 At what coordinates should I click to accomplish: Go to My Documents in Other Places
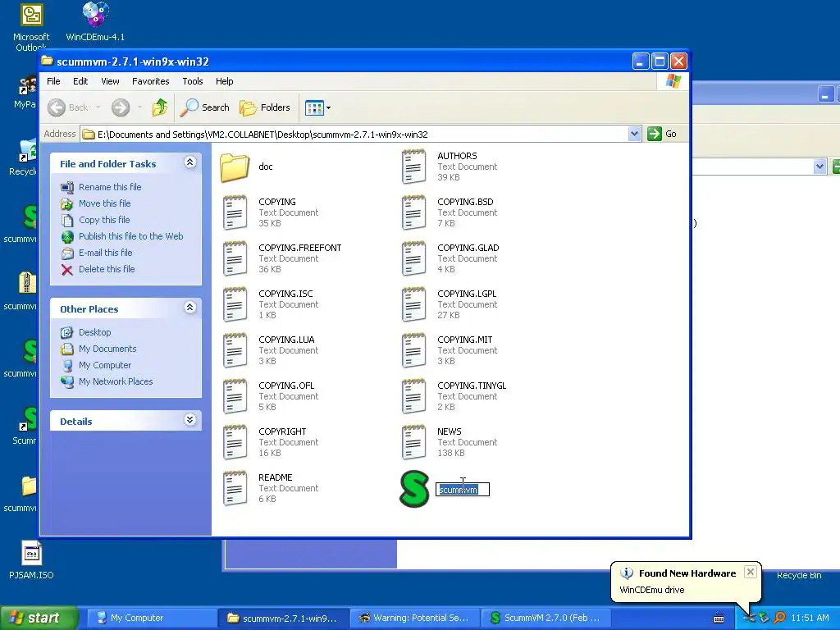click(107, 349)
